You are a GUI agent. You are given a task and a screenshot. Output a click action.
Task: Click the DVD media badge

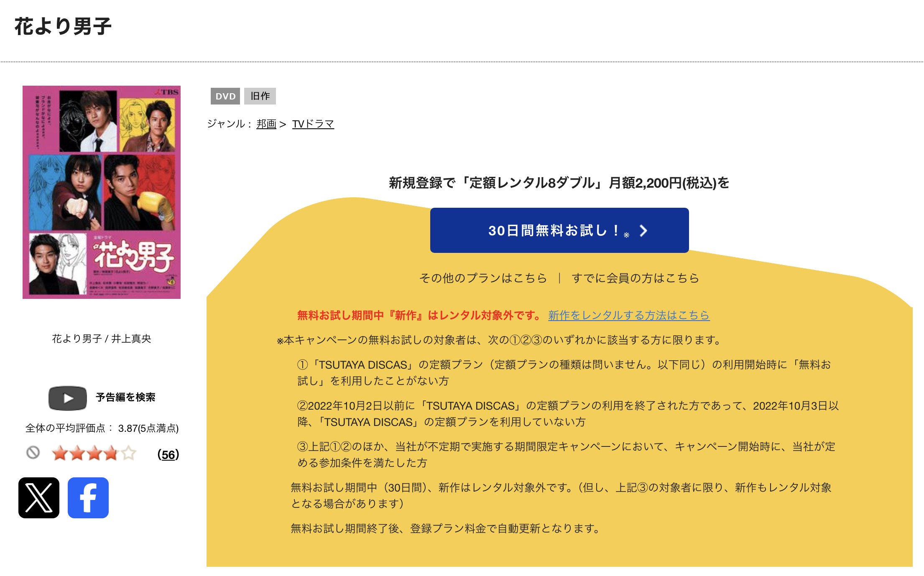click(225, 96)
